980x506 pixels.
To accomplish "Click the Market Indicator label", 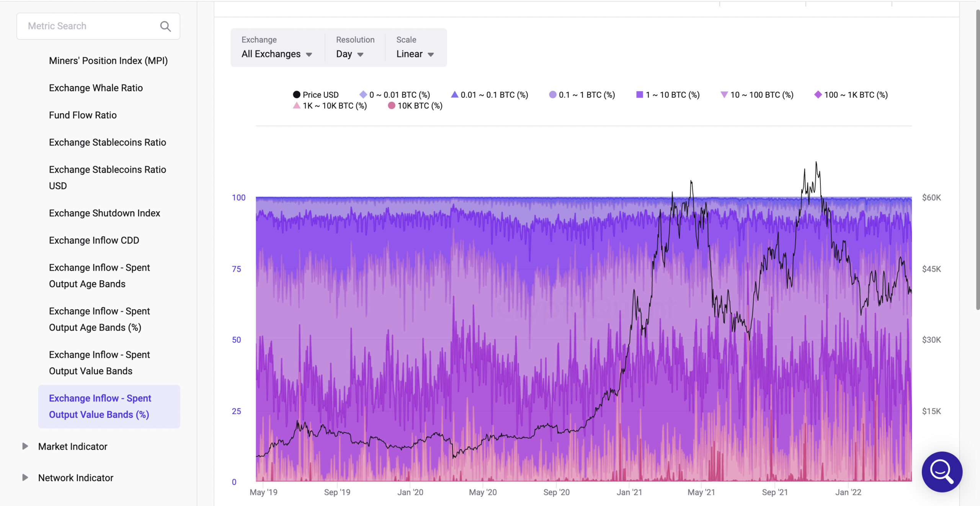I will (x=73, y=446).
